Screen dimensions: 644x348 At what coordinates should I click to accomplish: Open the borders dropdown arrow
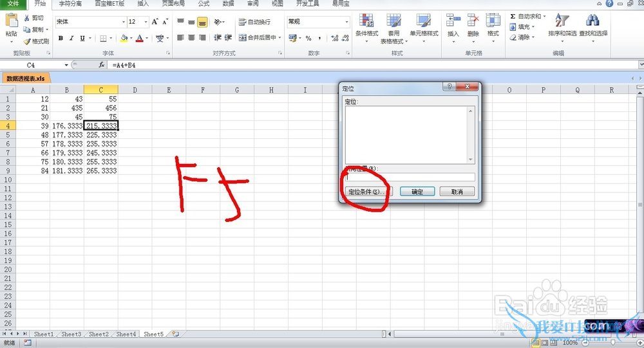[x=111, y=38]
